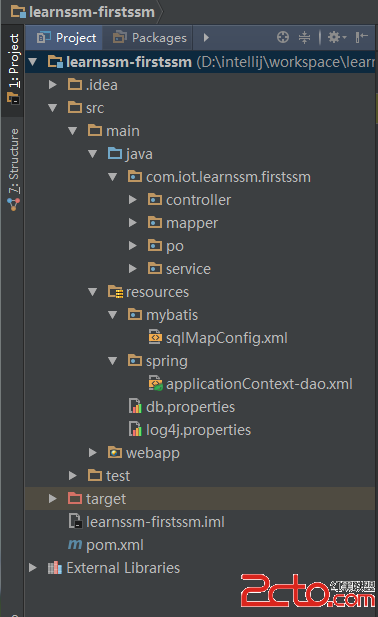Screen dimensions: 378x617
Task: Click the hide panel icon
Action: [x=361, y=37]
